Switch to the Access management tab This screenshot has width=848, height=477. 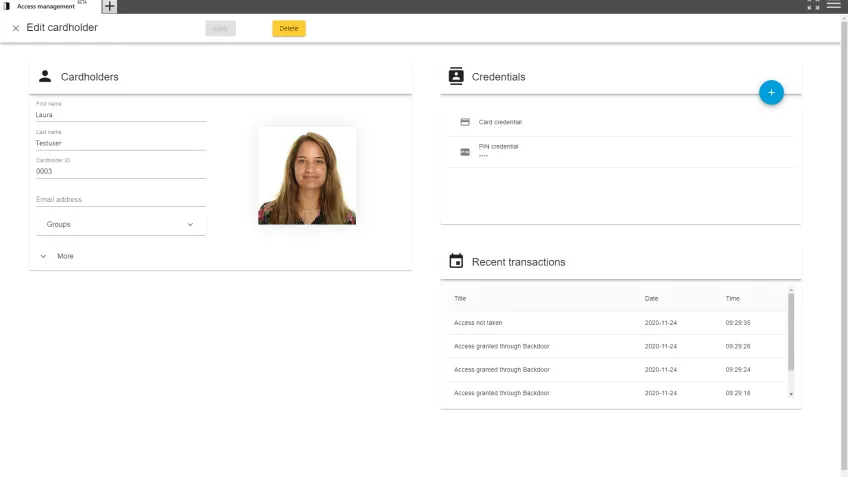(x=45, y=6)
